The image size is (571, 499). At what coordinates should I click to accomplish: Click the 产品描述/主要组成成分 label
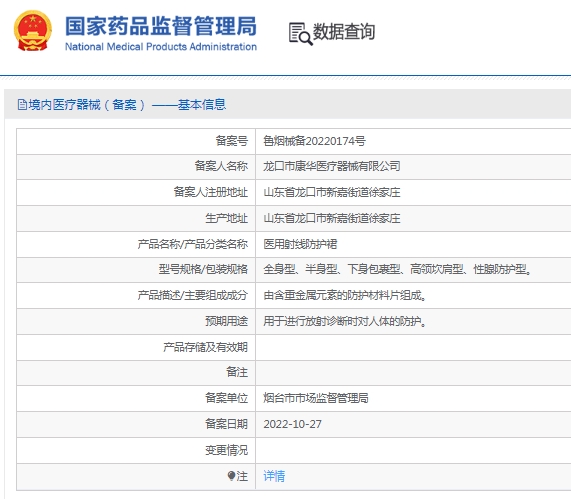point(193,295)
